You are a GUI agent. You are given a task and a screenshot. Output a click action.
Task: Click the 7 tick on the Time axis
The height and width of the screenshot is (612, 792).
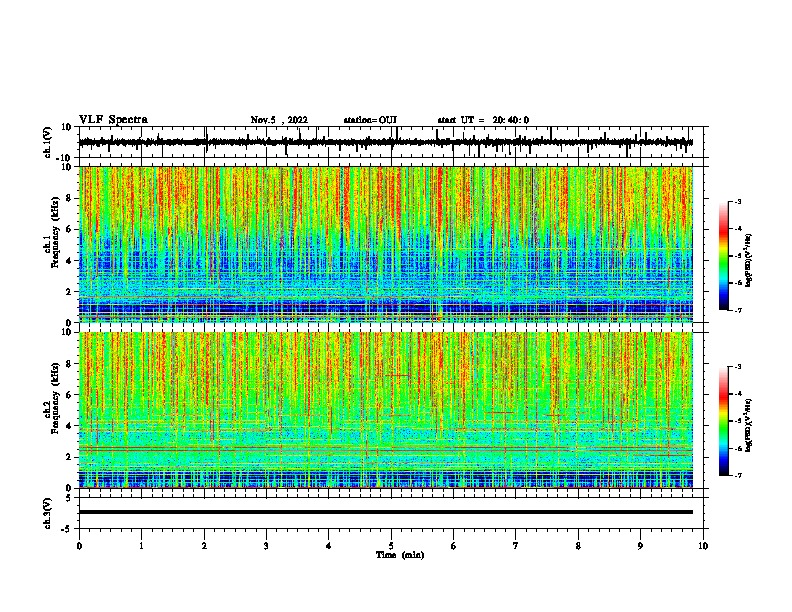(x=516, y=546)
